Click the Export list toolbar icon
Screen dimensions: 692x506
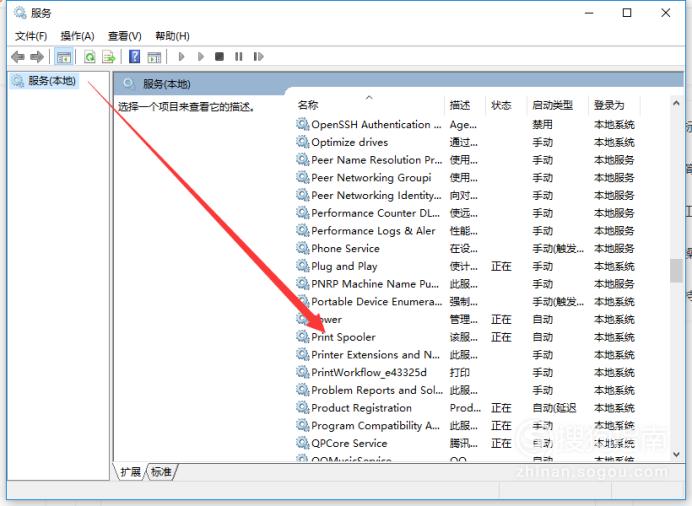[x=109, y=56]
